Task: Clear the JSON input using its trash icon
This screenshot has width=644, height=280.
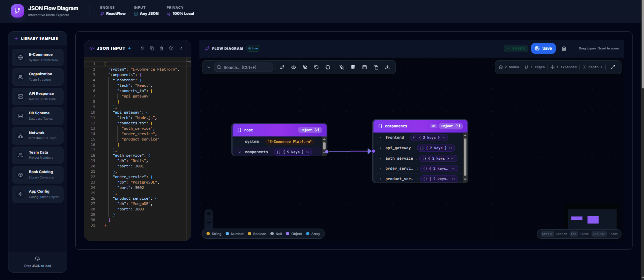Action: (161, 48)
